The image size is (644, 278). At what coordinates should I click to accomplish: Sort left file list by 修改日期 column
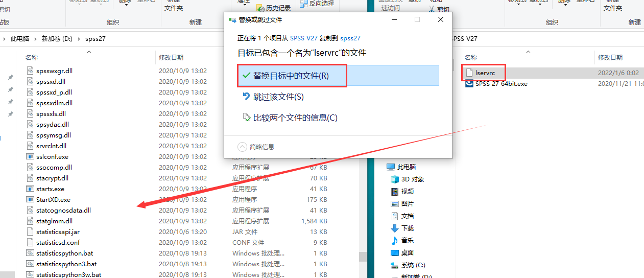tap(171, 58)
